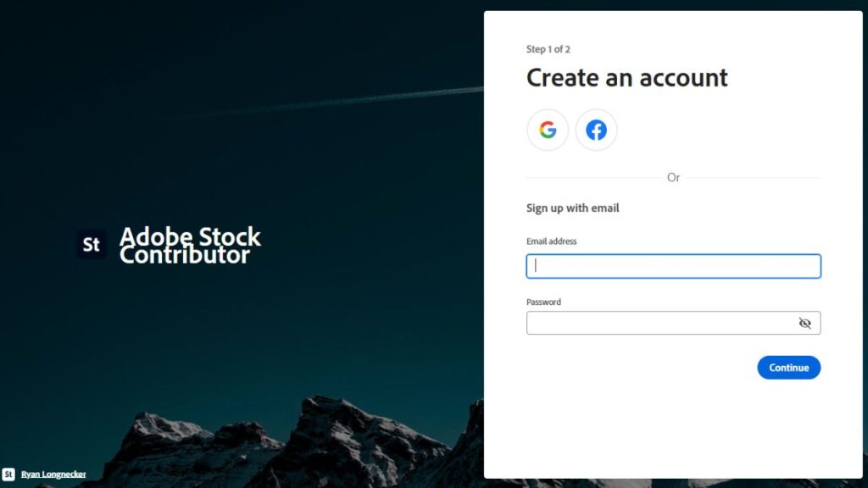This screenshot has width=868, height=488.
Task: Continue with Facebook login option
Action: click(x=596, y=130)
